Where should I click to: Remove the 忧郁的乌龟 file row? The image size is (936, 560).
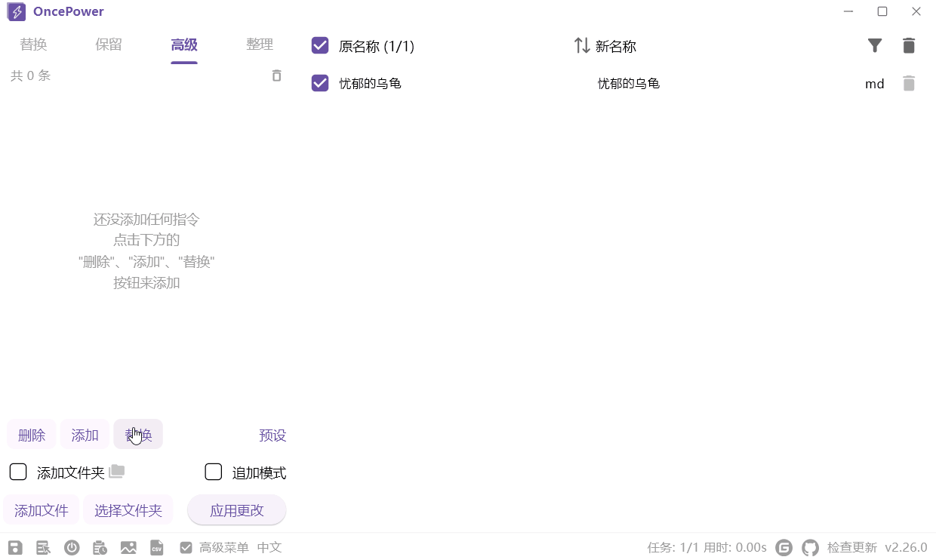click(909, 84)
